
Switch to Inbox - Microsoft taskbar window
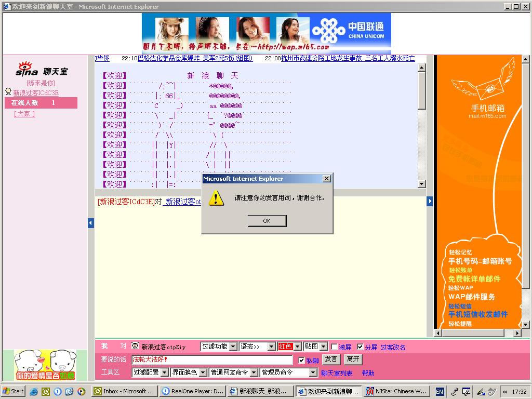[x=125, y=391]
